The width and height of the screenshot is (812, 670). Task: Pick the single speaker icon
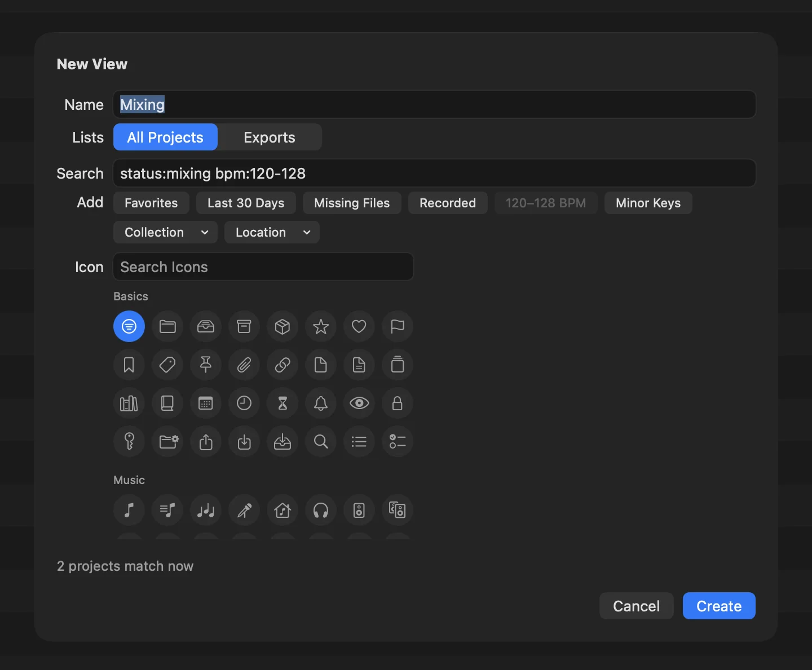(359, 510)
